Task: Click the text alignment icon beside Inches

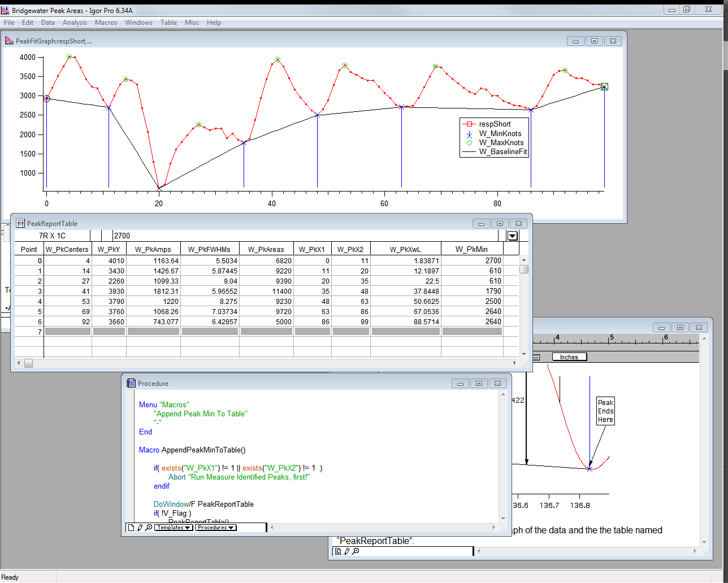Action: point(536,357)
